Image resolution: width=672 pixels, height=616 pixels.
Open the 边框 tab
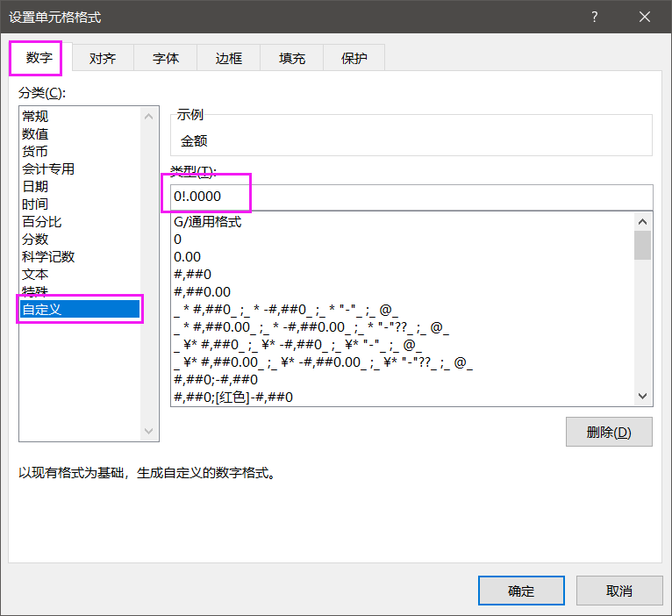point(228,58)
